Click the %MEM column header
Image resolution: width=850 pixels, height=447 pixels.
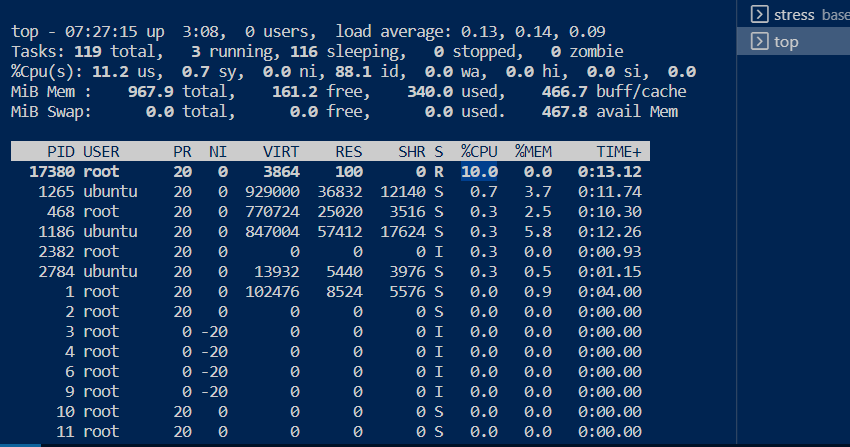pyautogui.click(x=533, y=152)
